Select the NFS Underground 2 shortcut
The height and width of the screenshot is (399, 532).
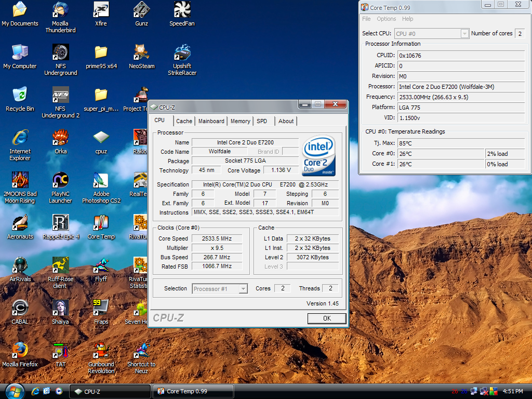(61, 103)
